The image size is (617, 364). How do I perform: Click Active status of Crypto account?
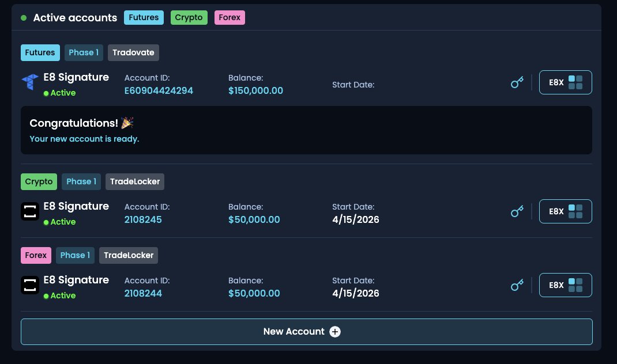(x=60, y=222)
